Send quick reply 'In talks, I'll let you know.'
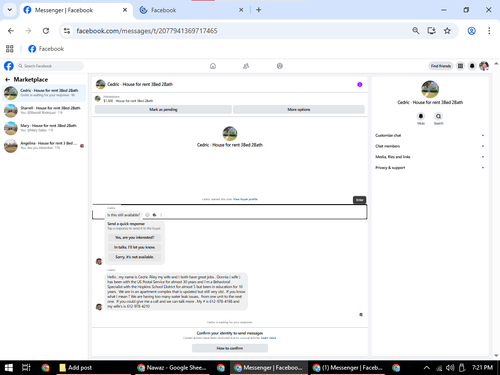 (135, 247)
